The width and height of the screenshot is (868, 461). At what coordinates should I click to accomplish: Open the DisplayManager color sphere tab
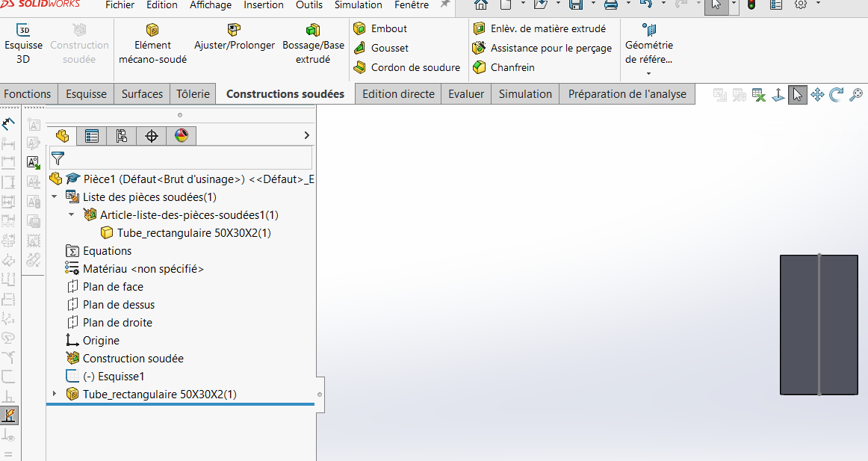click(182, 136)
